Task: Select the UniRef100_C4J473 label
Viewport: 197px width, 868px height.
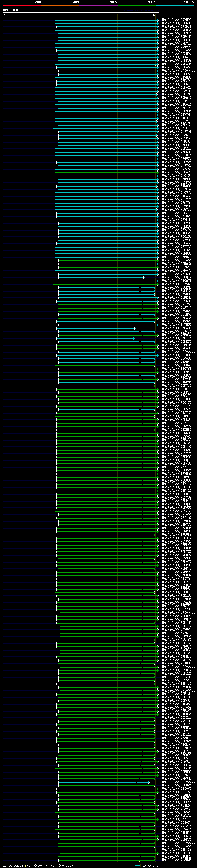Action: coord(176,57)
